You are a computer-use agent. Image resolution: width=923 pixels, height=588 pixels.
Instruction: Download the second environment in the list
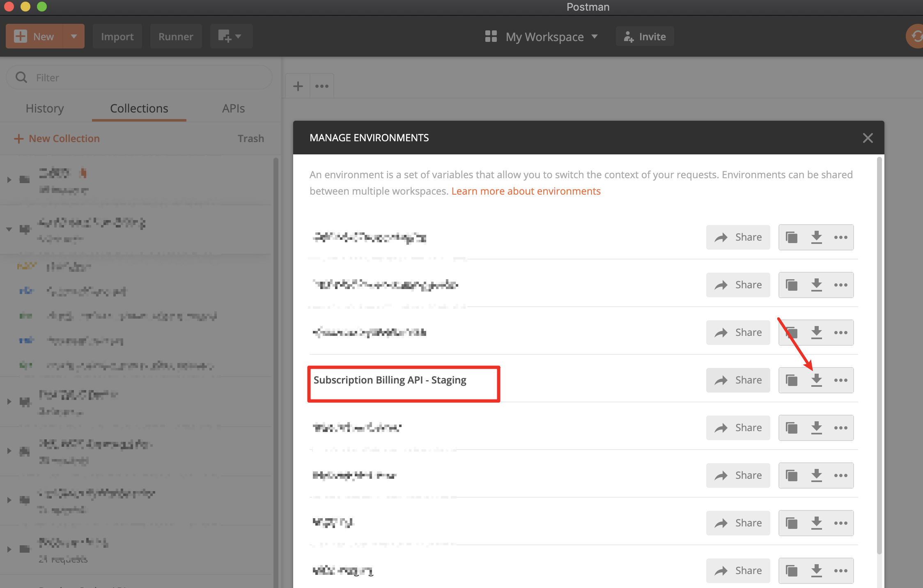point(817,285)
